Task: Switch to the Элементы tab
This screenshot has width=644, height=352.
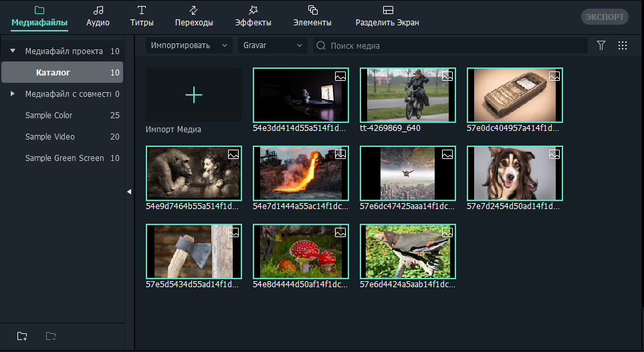Action: [x=312, y=17]
